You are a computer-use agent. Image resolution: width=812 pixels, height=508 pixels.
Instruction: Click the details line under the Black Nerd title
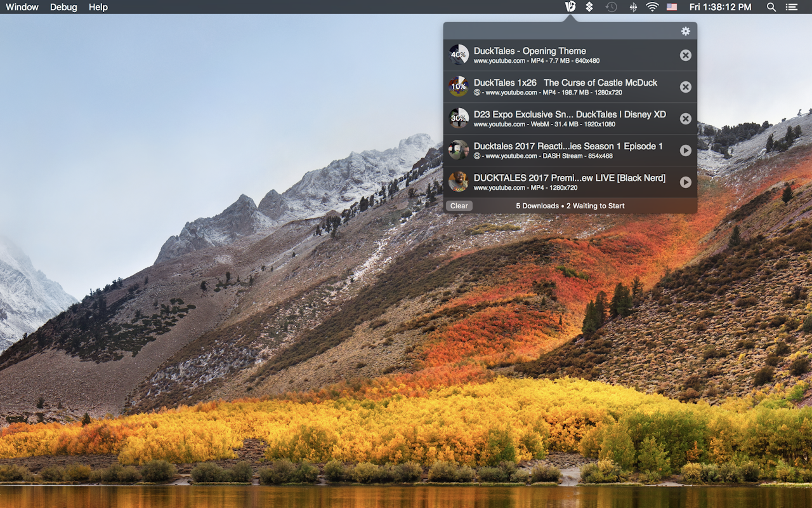tap(525, 188)
